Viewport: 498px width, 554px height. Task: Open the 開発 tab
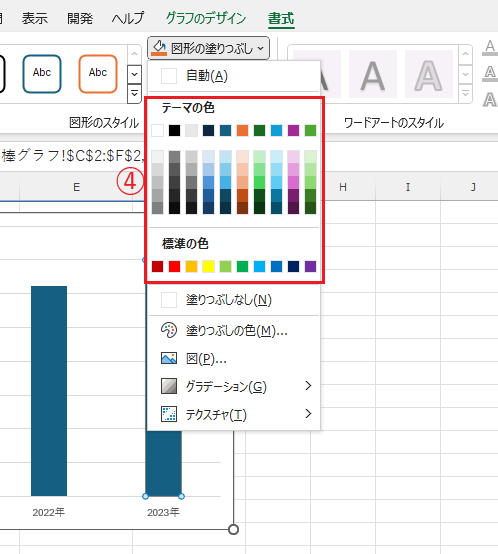(x=80, y=18)
